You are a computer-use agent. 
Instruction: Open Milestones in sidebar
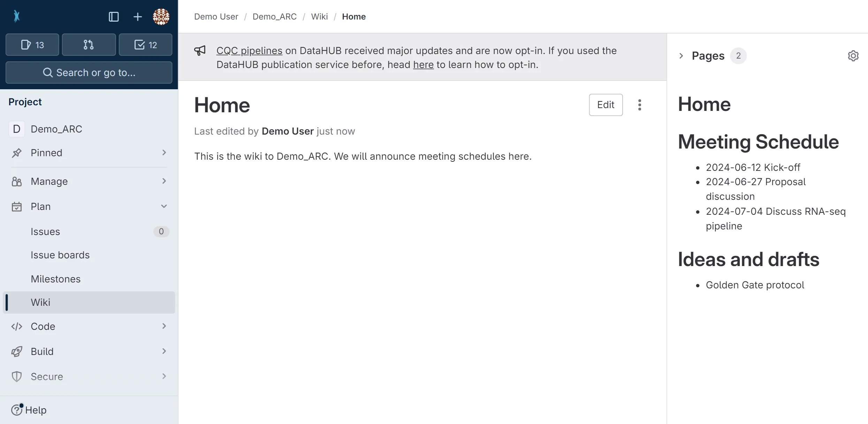click(55, 279)
